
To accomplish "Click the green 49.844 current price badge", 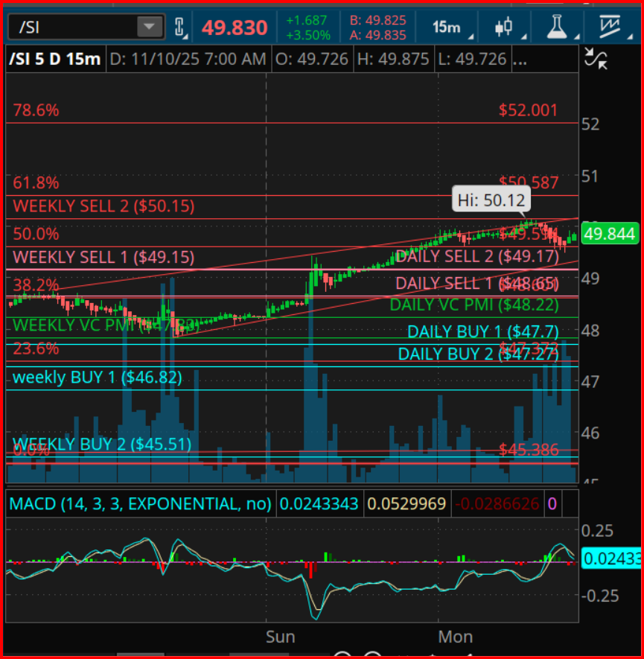I will point(612,233).
